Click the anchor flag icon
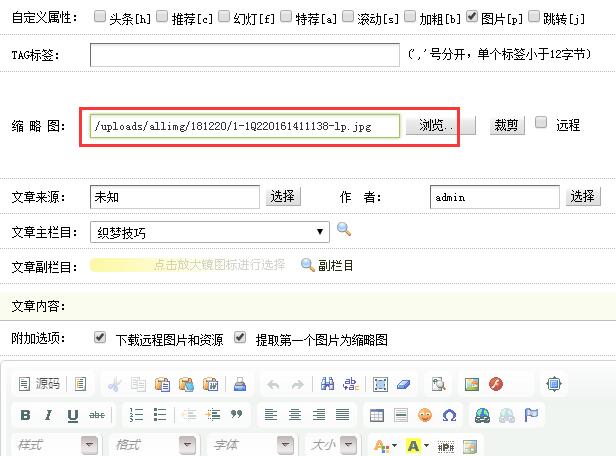 531,415
